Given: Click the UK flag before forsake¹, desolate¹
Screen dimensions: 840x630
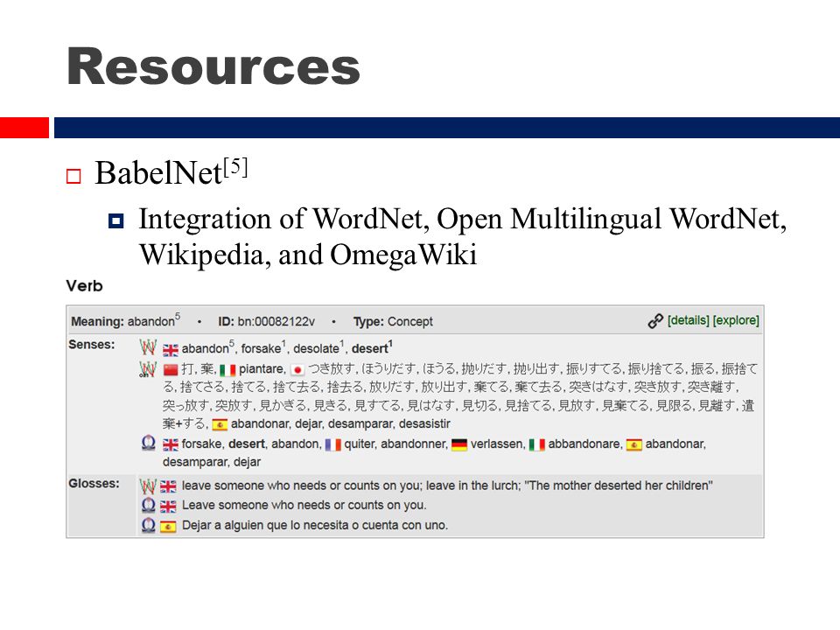Looking at the screenshot, I should (171, 350).
